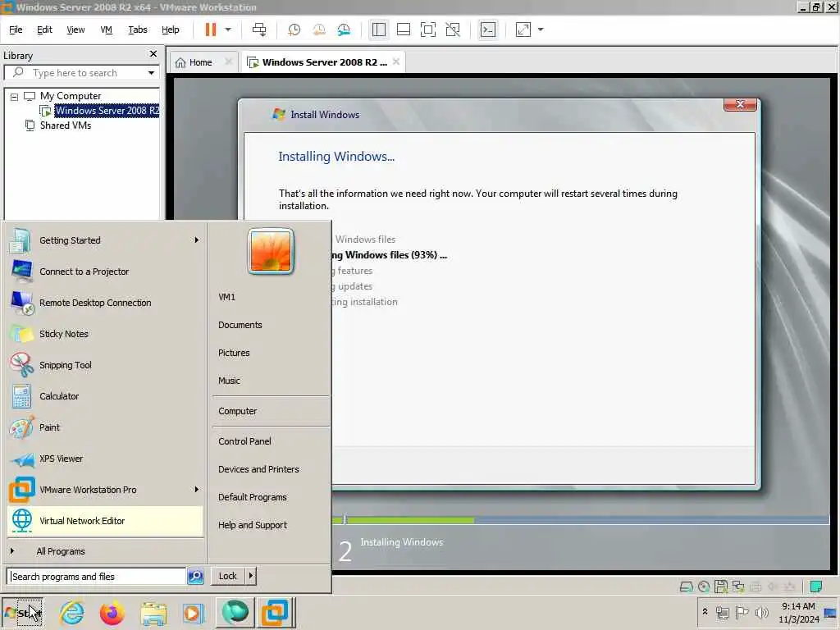The height and width of the screenshot is (630, 840).
Task: Launch Sticky Notes
Action: (106, 334)
